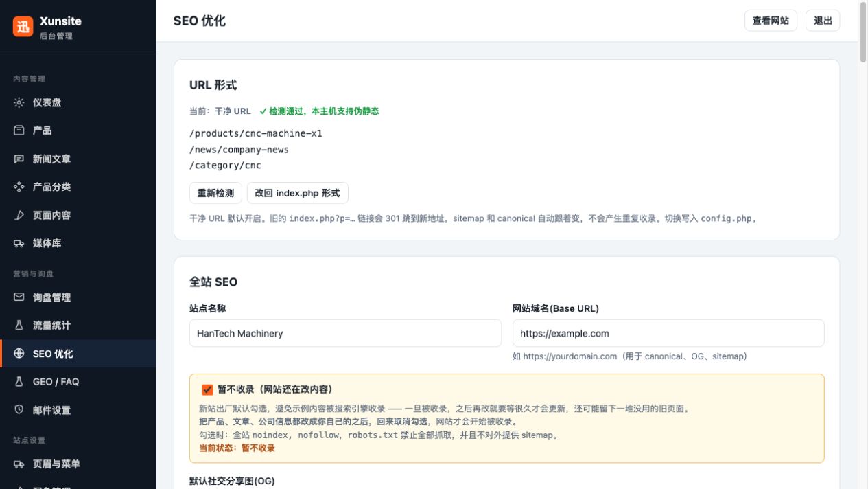Click the 退出 button

click(x=823, y=21)
